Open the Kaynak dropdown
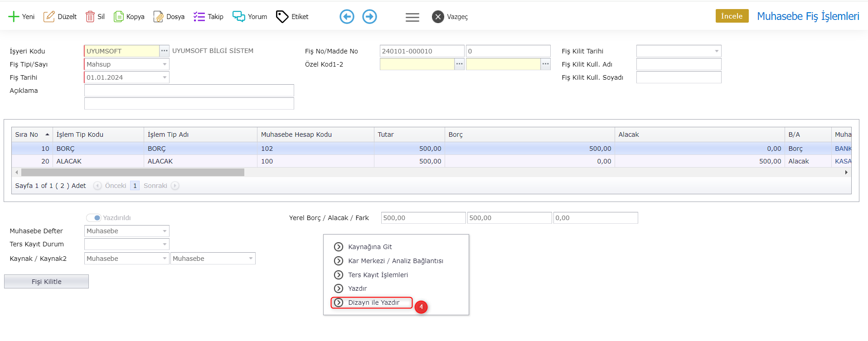This screenshot has width=868, height=341. click(165, 259)
